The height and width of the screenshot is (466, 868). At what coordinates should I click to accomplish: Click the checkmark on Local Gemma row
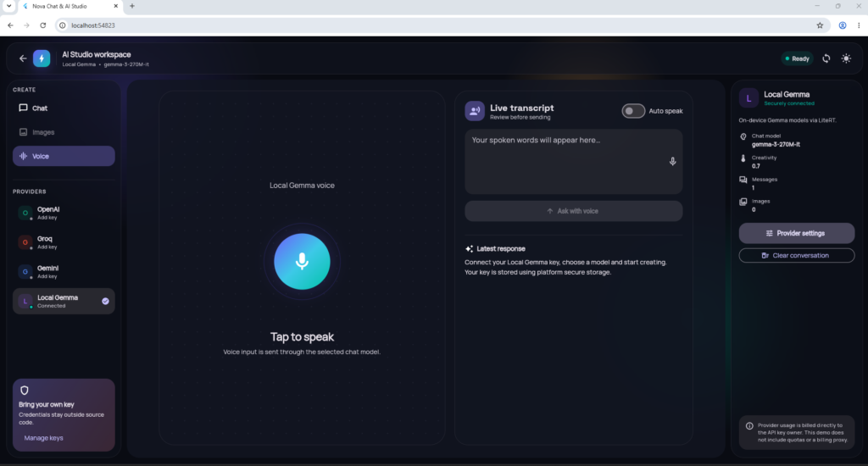pos(105,301)
